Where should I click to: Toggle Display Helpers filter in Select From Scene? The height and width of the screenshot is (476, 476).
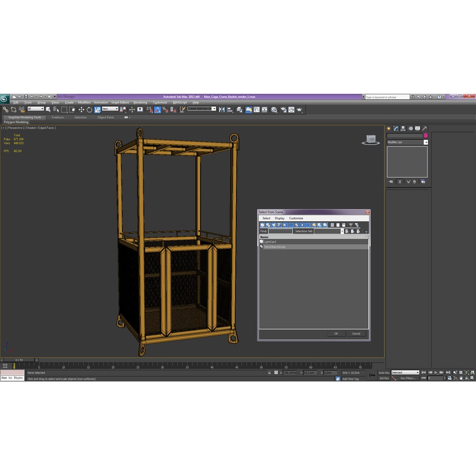coord(285,225)
